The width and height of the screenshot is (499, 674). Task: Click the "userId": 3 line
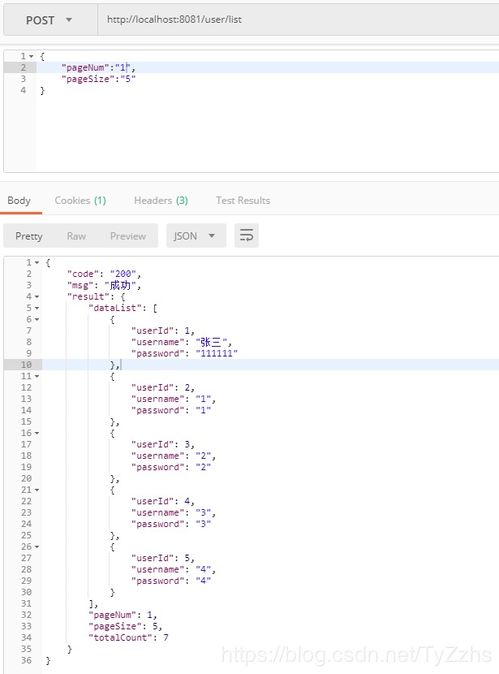163,444
